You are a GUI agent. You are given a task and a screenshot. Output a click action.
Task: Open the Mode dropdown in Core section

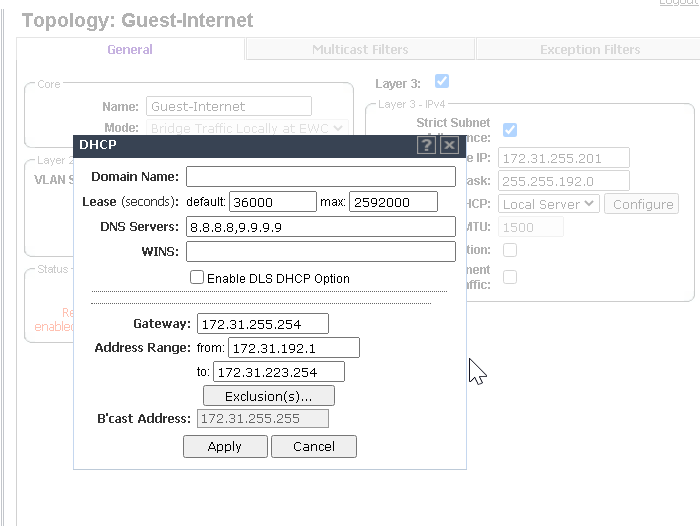click(247, 128)
